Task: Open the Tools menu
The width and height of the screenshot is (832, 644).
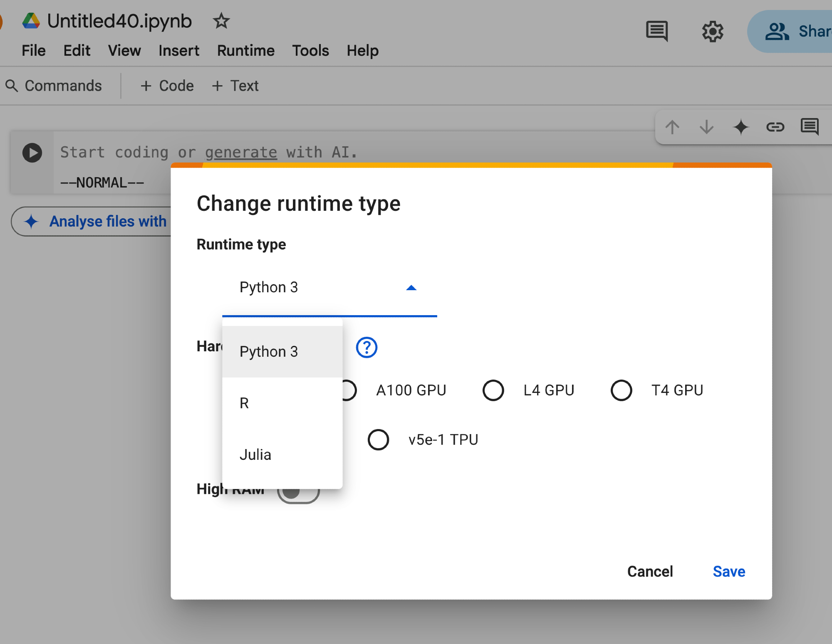Action: 310,51
